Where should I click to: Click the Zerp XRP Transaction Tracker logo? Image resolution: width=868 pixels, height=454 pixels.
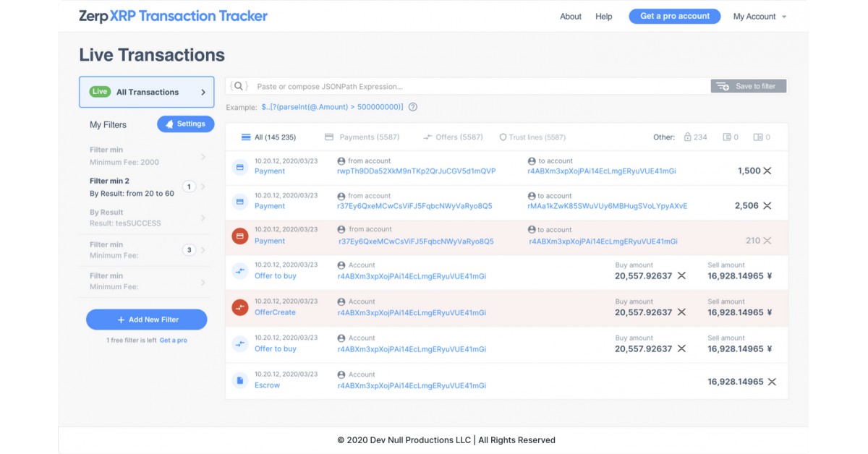[173, 16]
